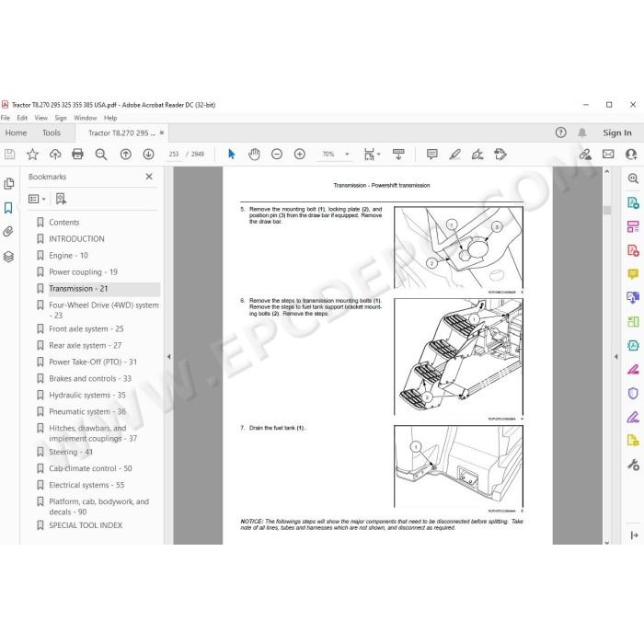Switch to the Home tab
This screenshot has height=644, width=644.
click(x=16, y=132)
